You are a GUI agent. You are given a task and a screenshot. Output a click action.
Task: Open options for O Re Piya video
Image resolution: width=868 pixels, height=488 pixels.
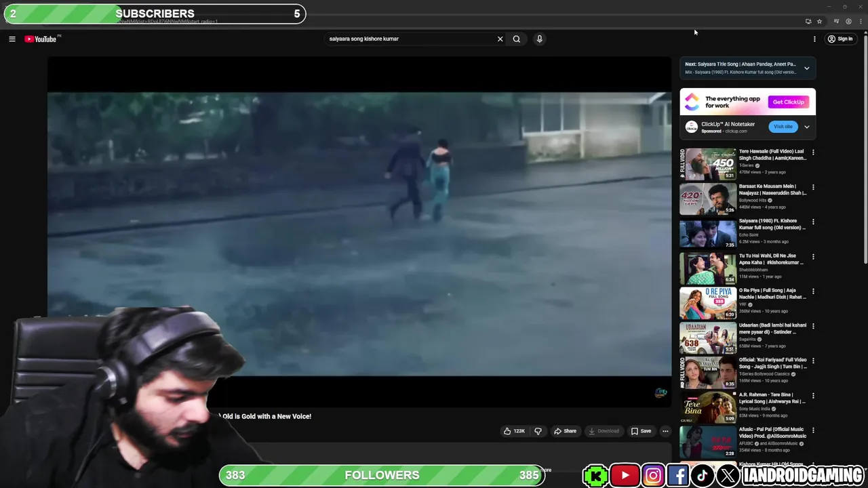[x=813, y=291]
